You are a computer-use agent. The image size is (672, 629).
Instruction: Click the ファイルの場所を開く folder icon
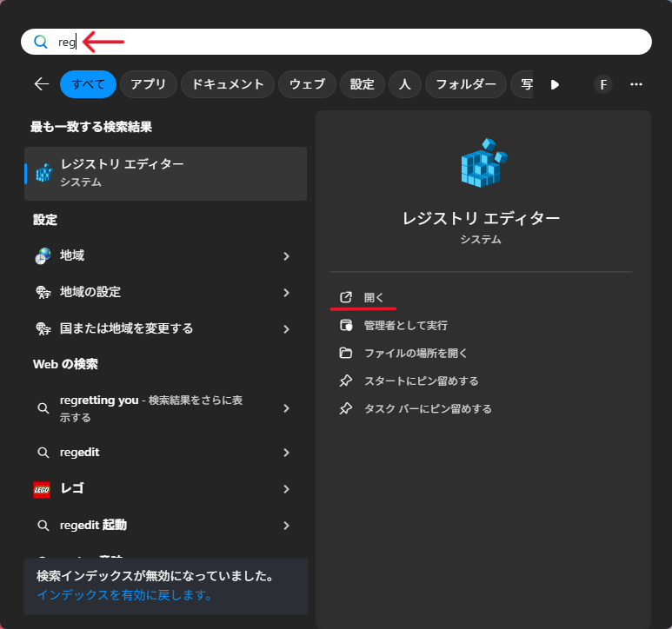tap(346, 353)
